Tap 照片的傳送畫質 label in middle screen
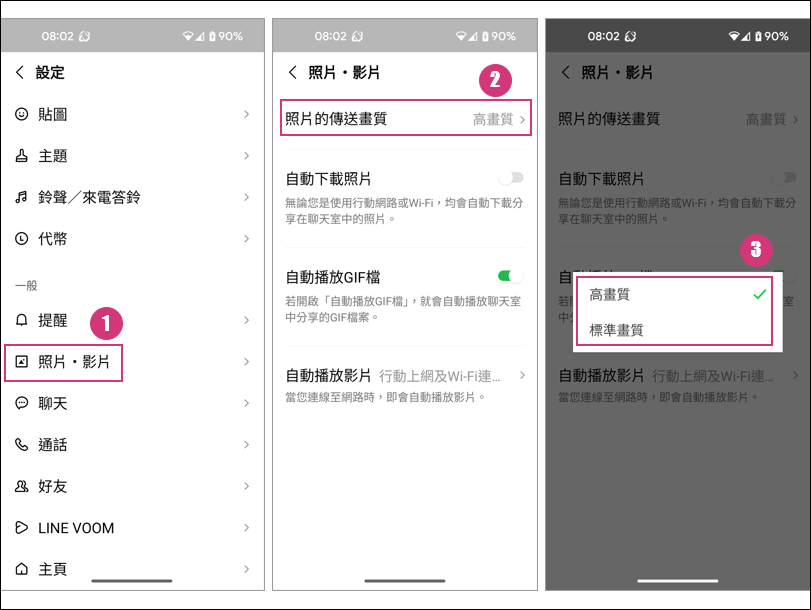The image size is (811, 610). pyautogui.click(x=336, y=118)
